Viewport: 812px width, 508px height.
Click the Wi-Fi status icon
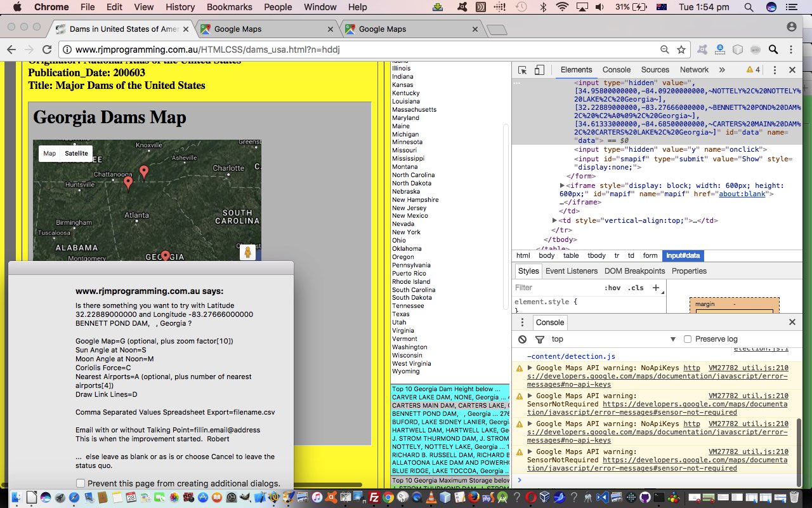(561, 7)
